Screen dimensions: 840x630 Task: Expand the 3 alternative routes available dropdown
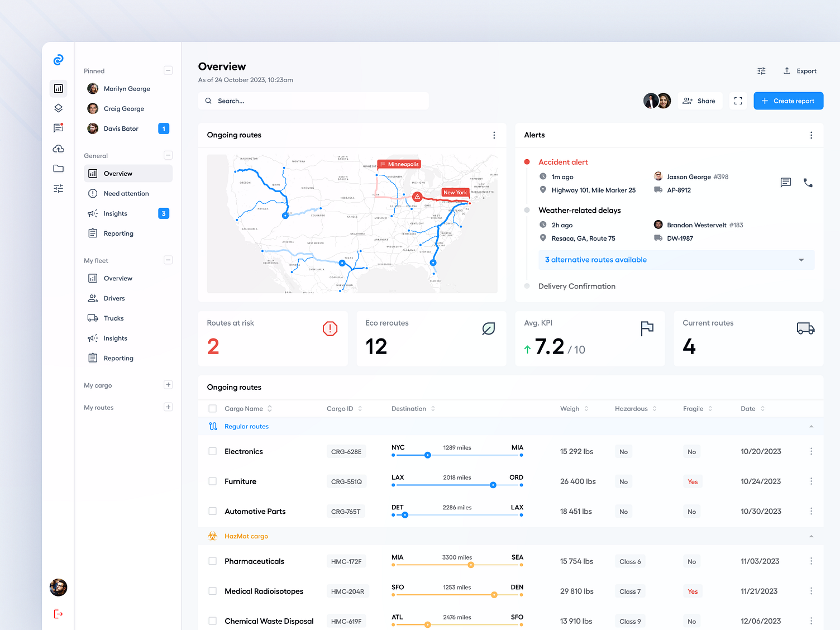pyautogui.click(x=801, y=260)
